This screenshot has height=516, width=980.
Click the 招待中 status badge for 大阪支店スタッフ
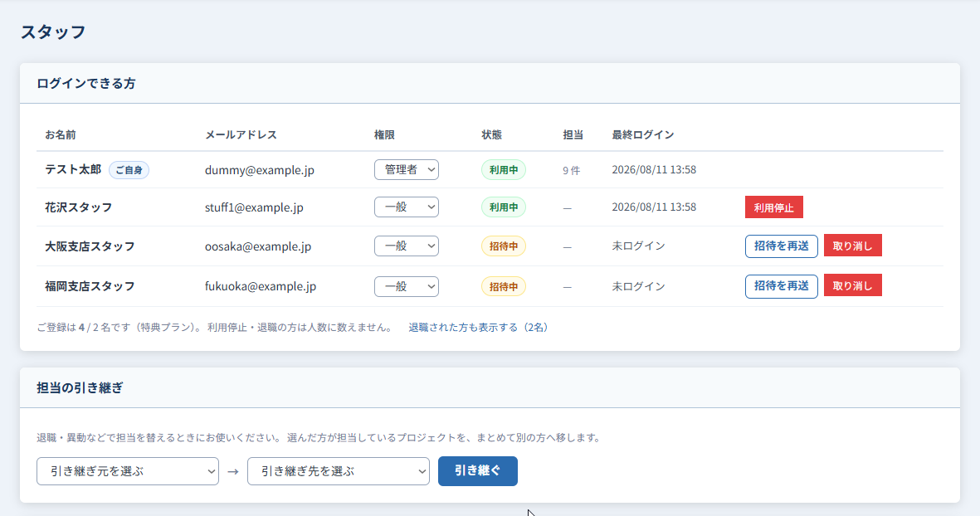tap(503, 246)
